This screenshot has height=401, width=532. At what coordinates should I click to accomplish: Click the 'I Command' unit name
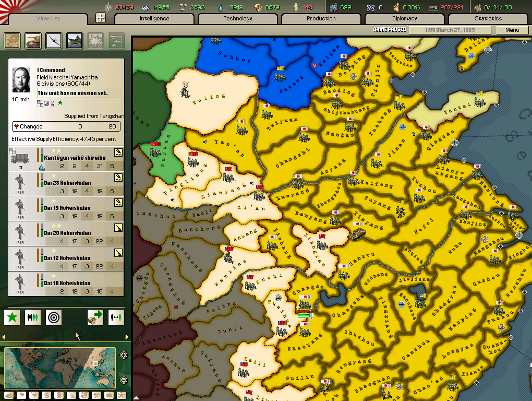[51, 70]
